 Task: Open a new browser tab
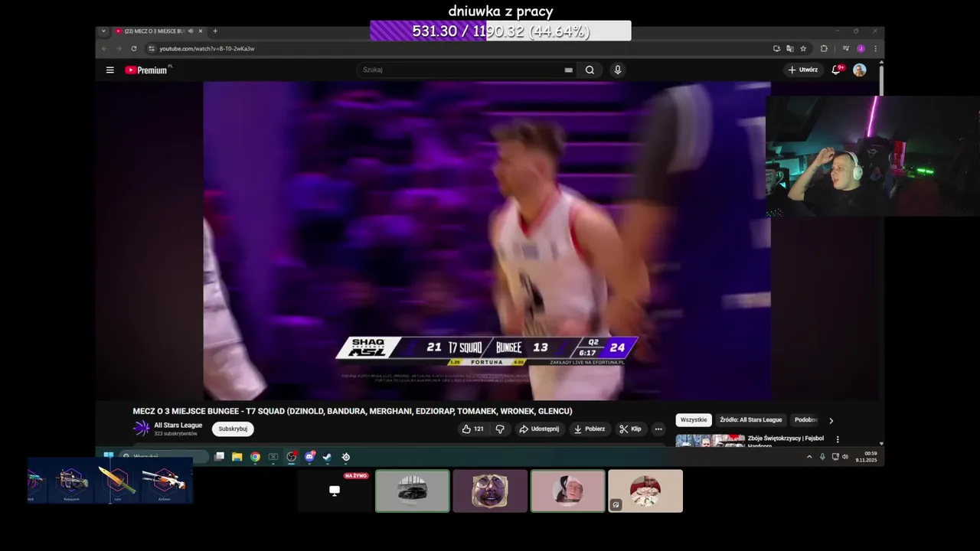215,31
